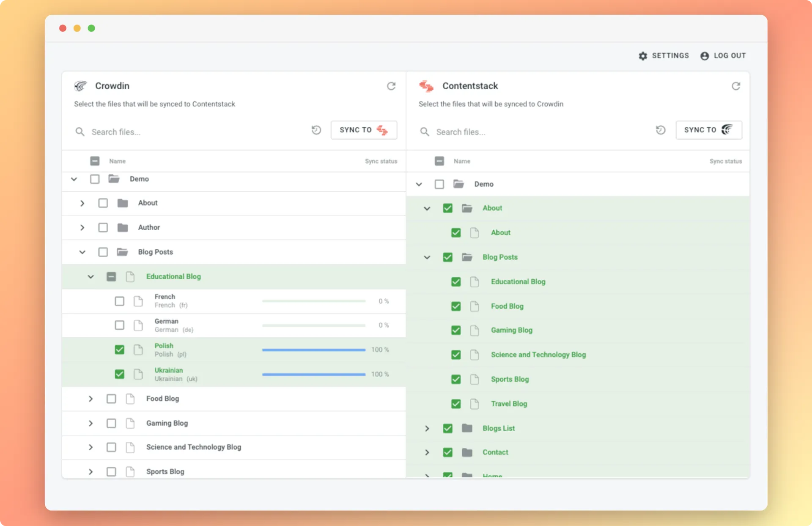Click the Science and Technology Blog file icon in Contentstack
Image resolution: width=812 pixels, height=526 pixels.
point(475,355)
